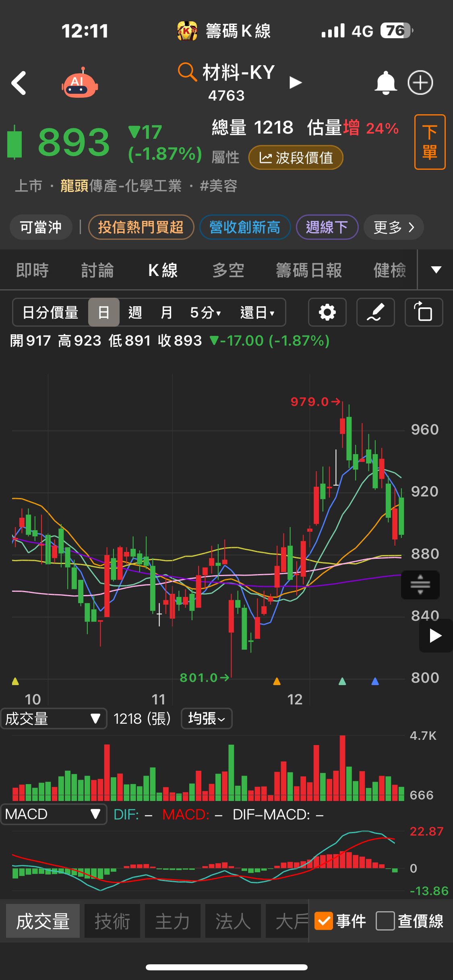This screenshot has height=980, width=453.
Task: Select 月 monthly period
Action: (166, 312)
